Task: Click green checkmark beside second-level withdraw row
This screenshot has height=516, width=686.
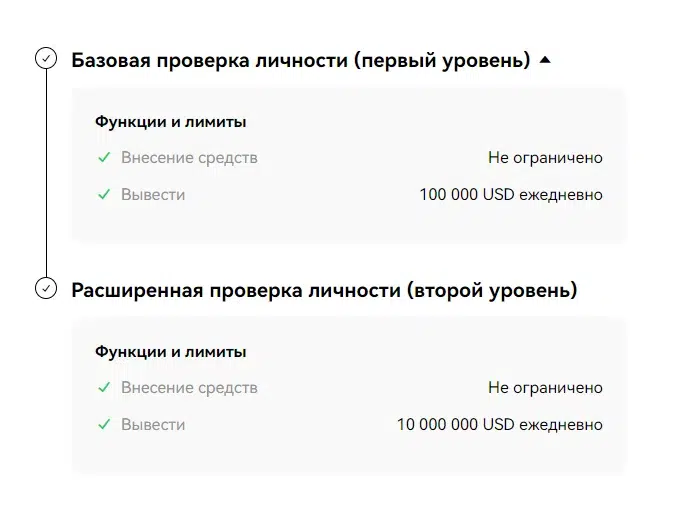Action: tap(104, 425)
